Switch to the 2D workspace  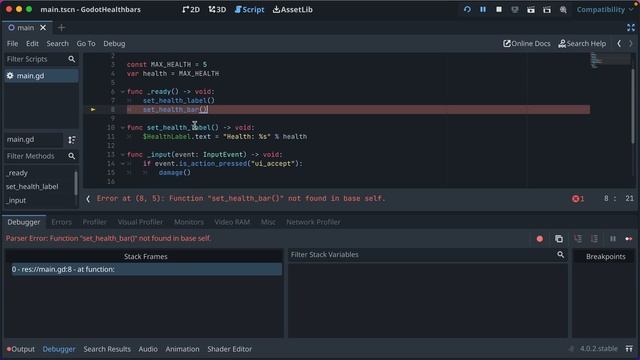[191, 9]
